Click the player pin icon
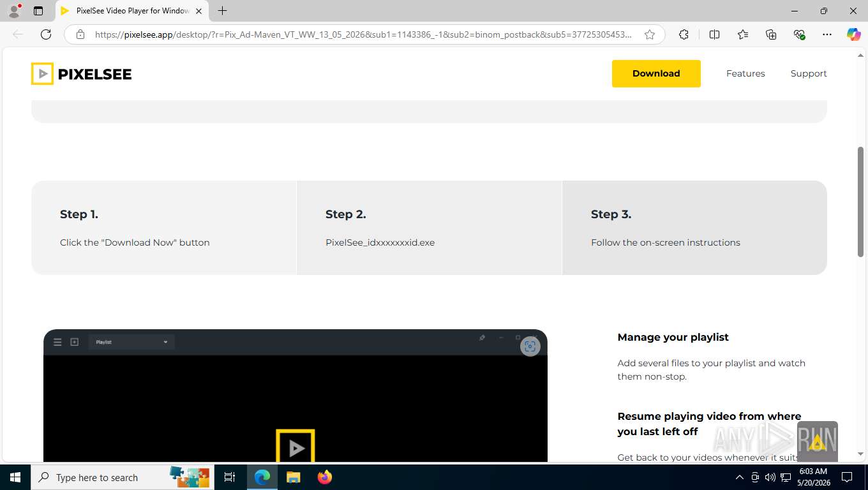The image size is (868, 490). (482, 338)
